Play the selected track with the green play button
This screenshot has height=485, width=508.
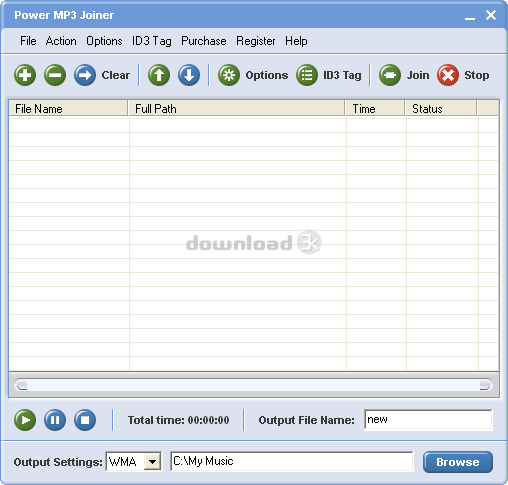click(x=25, y=420)
